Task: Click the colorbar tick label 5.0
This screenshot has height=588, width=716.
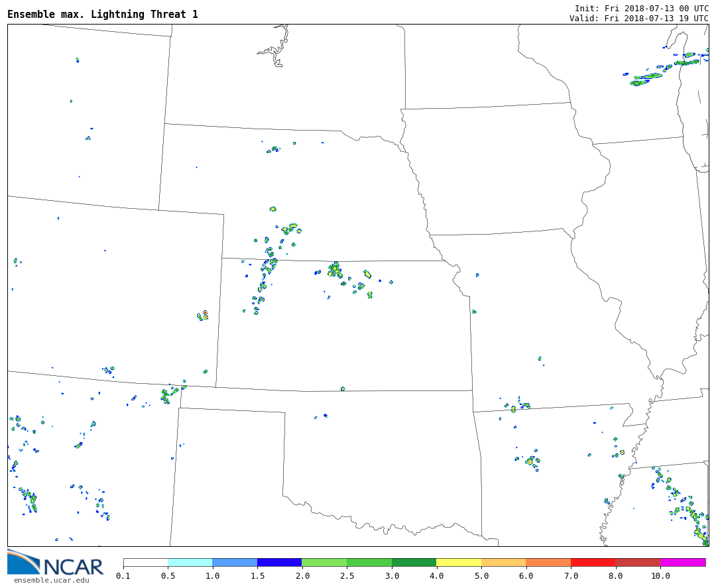Action: 481,576
